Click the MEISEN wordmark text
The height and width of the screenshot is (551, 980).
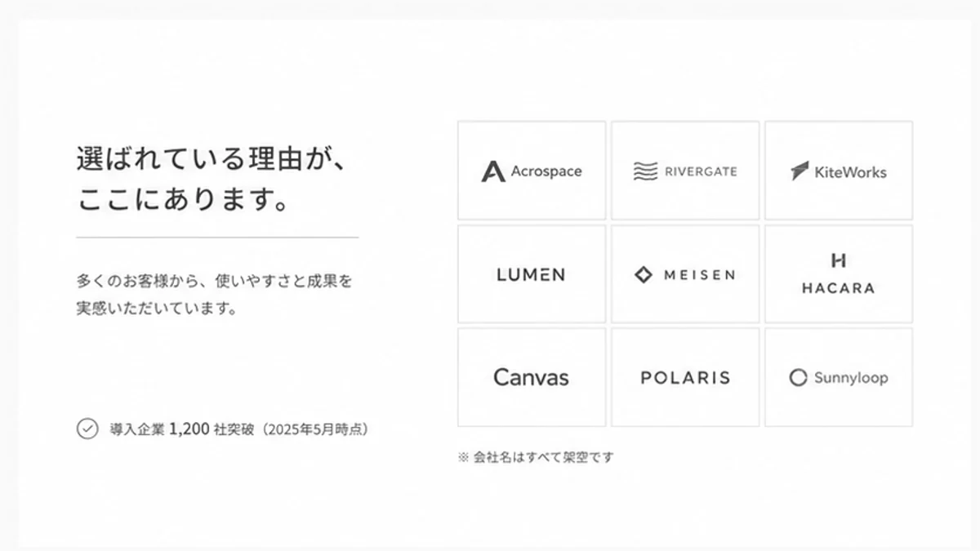699,275
